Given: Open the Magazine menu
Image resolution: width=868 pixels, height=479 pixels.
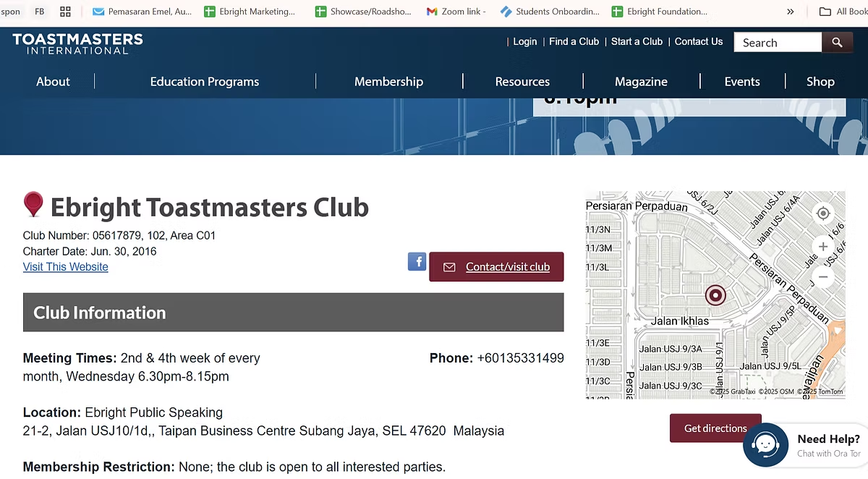Looking at the screenshot, I should 641,82.
